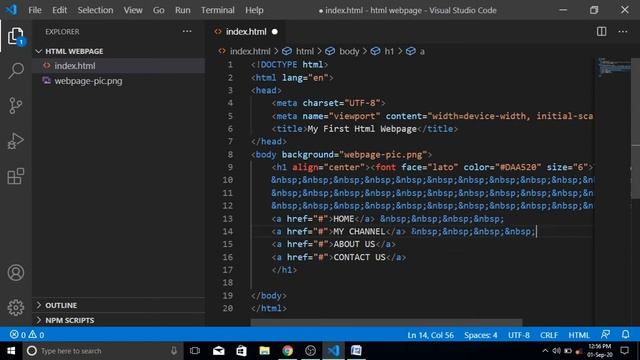Open the Source Control view

tap(16, 106)
